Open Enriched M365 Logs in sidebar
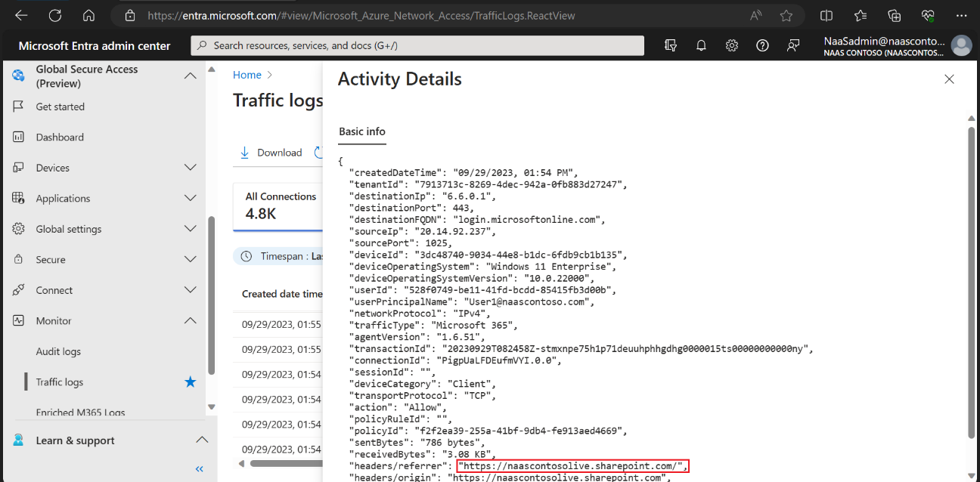This screenshot has height=482, width=980. [x=81, y=412]
